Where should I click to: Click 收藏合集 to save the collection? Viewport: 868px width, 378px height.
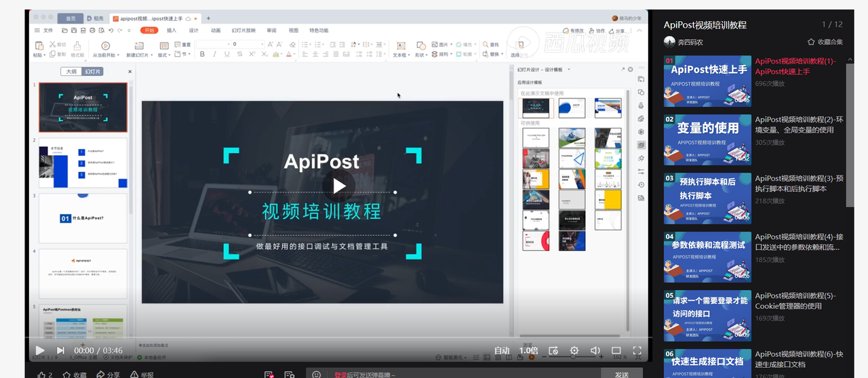[825, 41]
